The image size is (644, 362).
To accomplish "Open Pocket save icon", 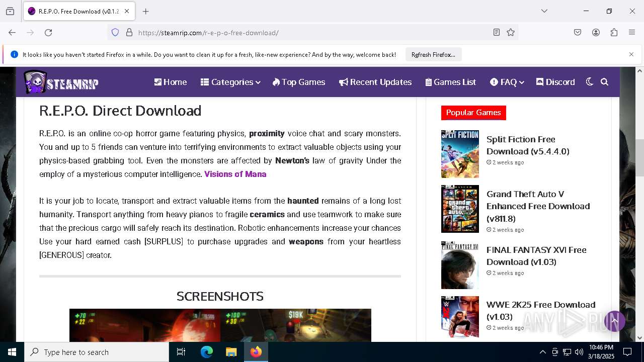I will [578, 32].
